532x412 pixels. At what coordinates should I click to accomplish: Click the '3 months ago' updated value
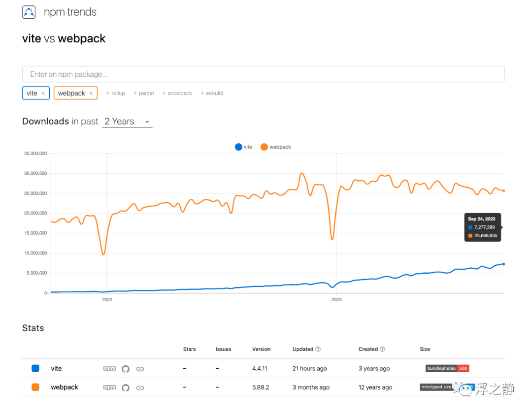coord(311,387)
